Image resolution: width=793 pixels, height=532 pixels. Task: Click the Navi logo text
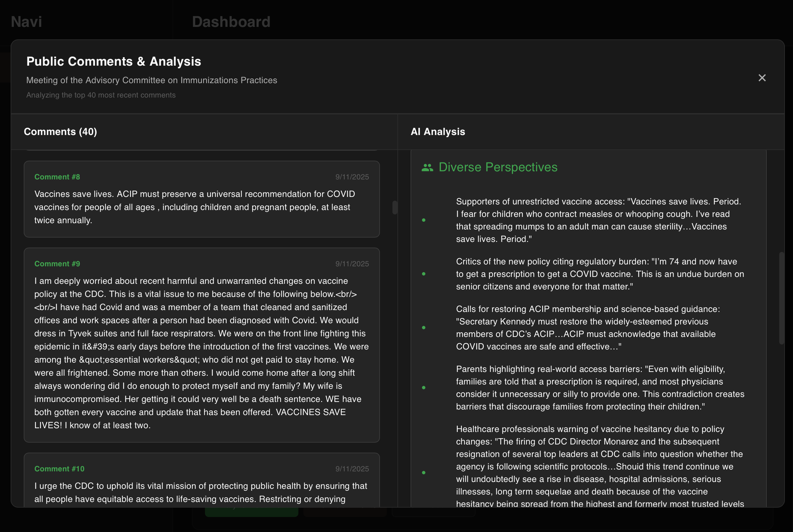27,22
